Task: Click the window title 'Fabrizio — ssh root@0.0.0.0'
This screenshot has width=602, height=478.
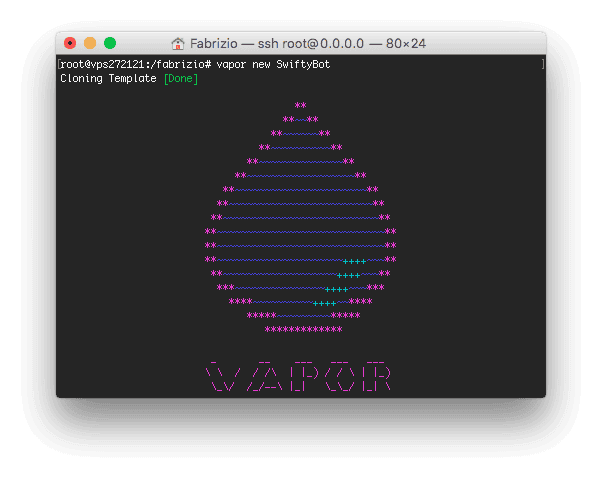Action: [x=277, y=43]
